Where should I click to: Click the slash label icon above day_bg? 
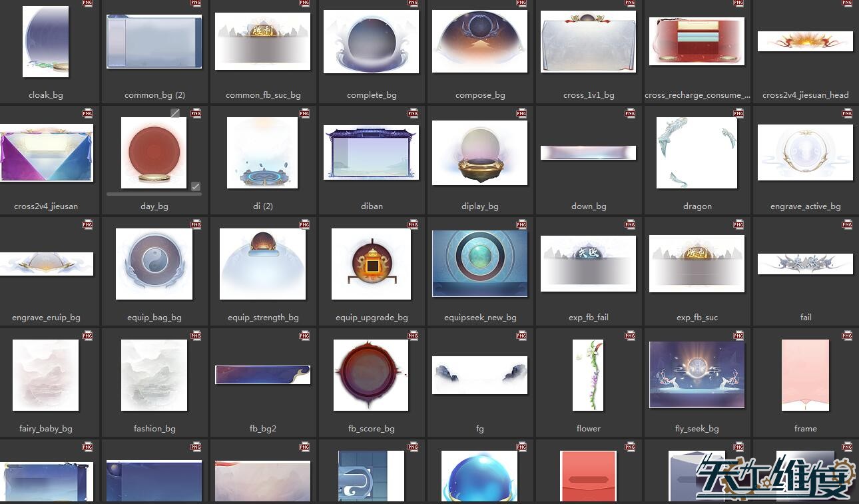[175, 113]
